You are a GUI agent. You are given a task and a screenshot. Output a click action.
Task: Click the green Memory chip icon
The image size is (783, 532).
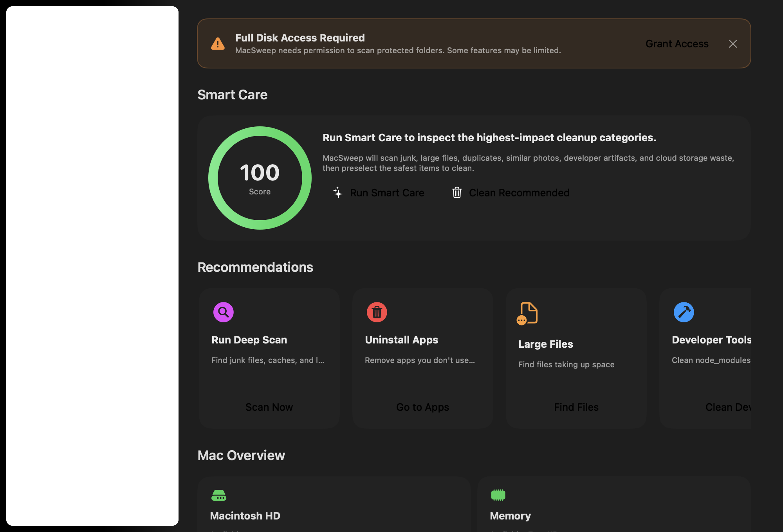click(x=498, y=495)
